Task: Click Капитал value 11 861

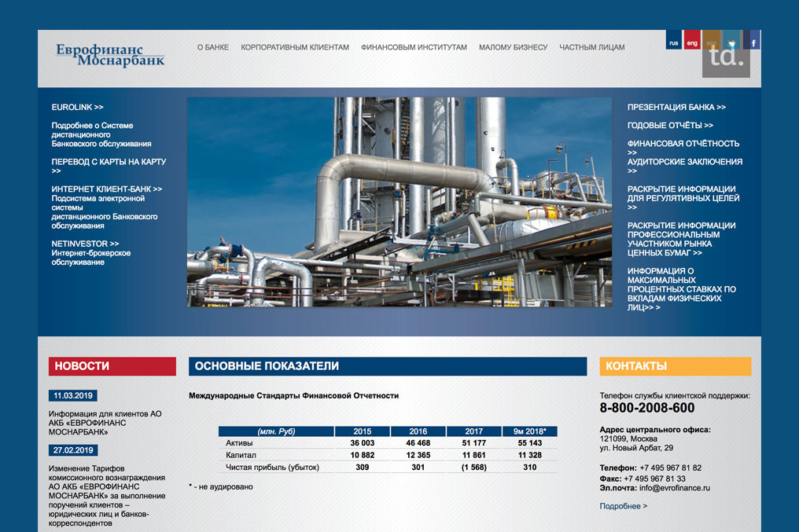Action: [474, 455]
